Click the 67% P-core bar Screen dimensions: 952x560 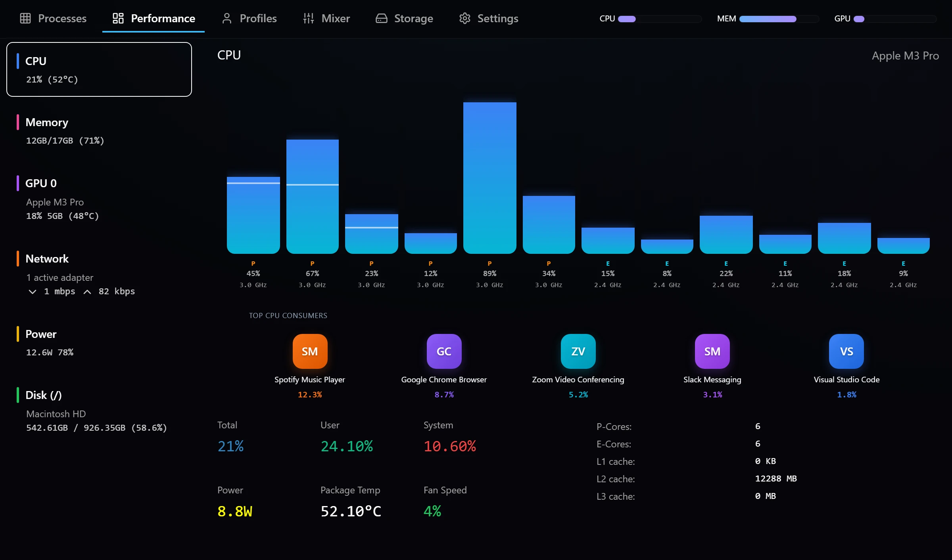pos(313,196)
